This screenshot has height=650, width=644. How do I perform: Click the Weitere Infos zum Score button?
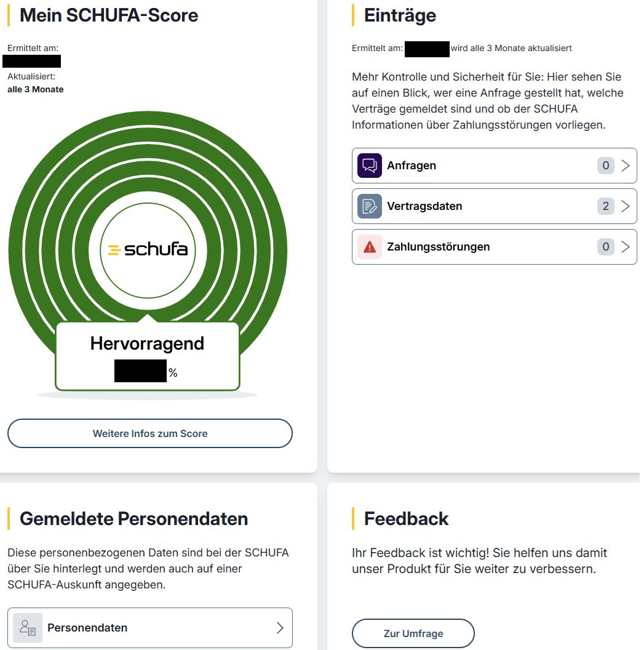click(x=150, y=433)
